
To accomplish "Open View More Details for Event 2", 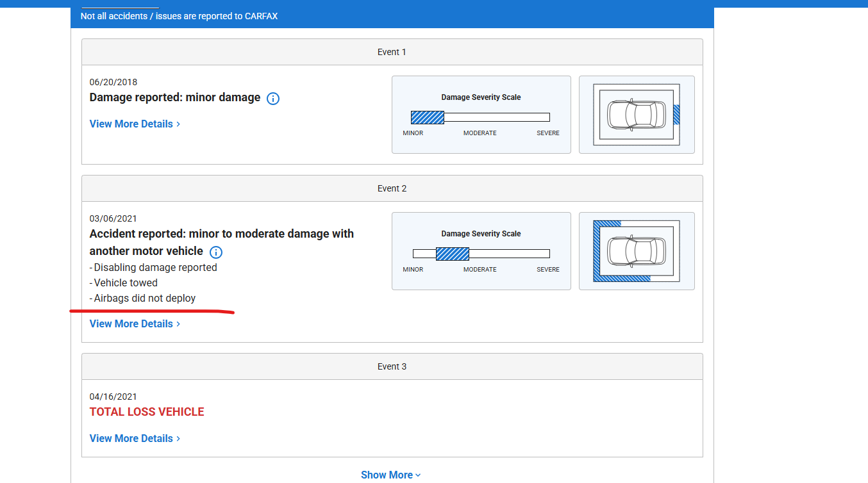I will (x=135, y=323).
